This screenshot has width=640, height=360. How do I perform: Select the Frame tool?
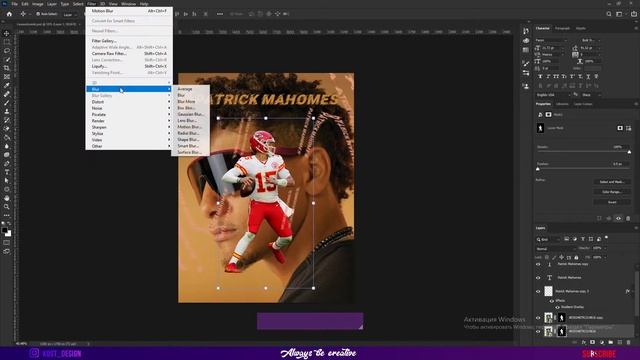click(7, 77)
